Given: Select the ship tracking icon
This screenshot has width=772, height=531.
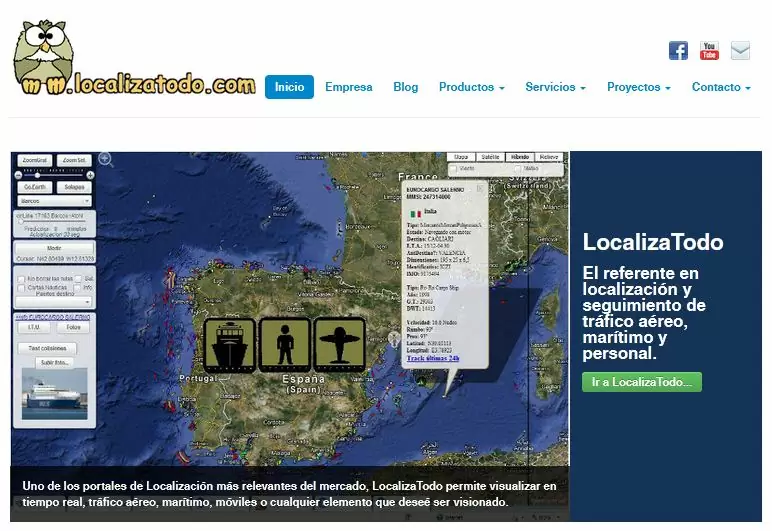Looking at the screenshot, I should coord(229,344).
